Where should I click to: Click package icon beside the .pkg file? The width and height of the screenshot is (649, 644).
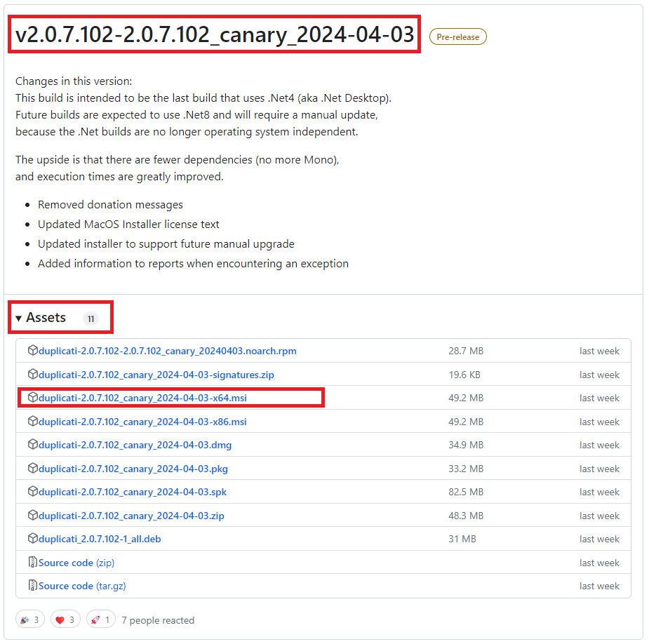coord(33,468)
